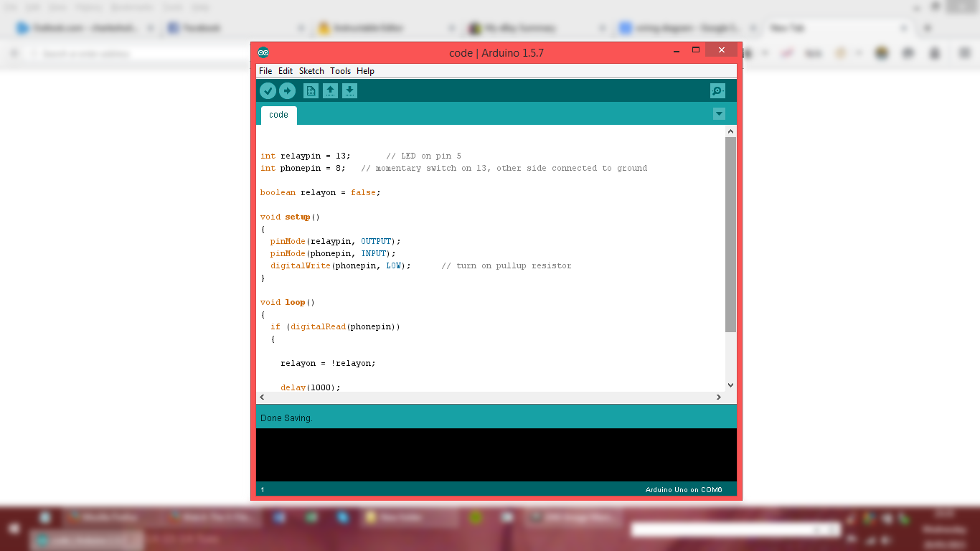Screen dimensions: 980x551
Task: Click the "delay(1000);" line
Action: pos(311,387)
